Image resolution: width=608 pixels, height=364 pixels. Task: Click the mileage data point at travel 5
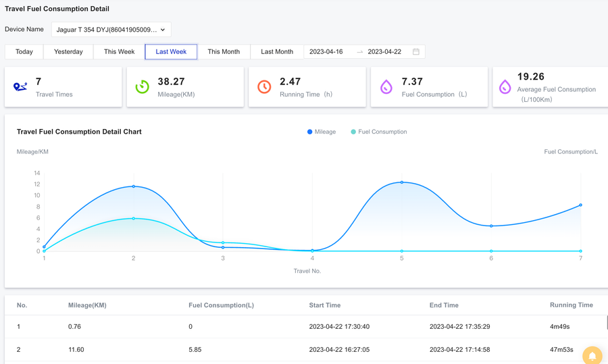click(x=402, y=182)
